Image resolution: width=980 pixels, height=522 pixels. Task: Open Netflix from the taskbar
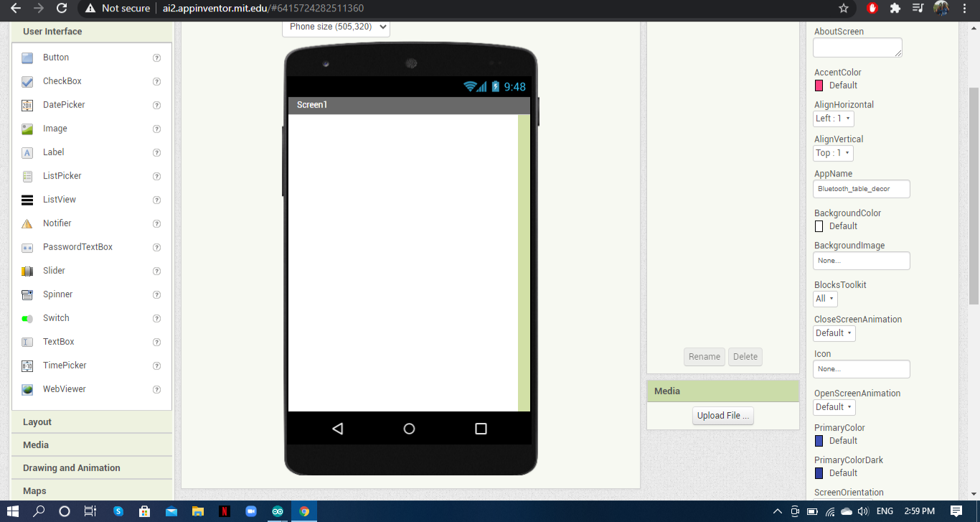225,511
